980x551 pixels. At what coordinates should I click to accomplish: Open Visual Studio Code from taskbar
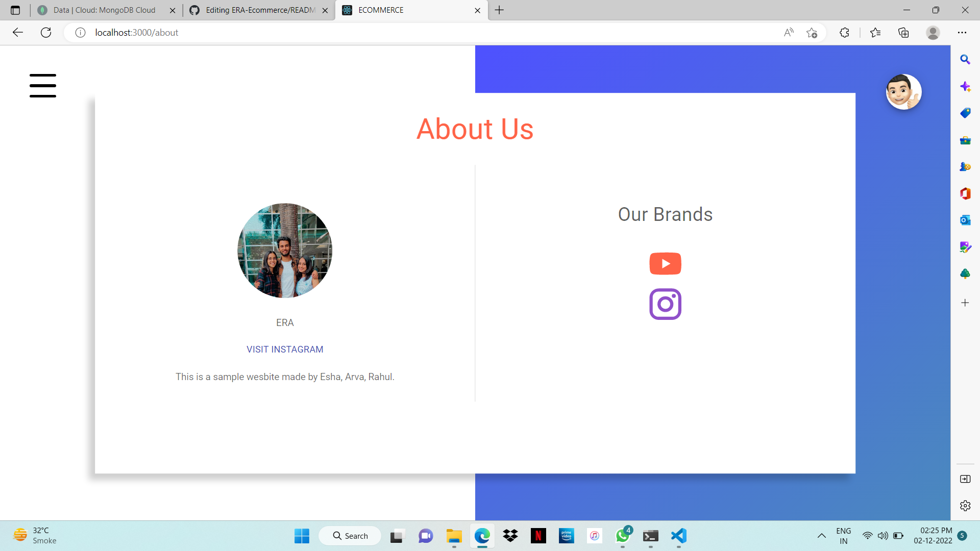click(678, 536)
